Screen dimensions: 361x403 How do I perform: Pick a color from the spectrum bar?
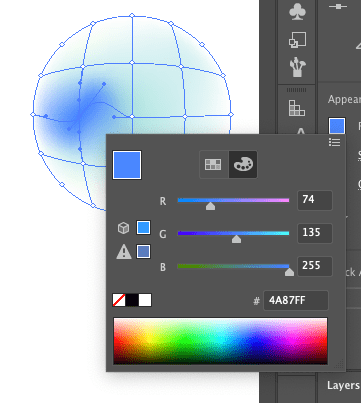220,341
